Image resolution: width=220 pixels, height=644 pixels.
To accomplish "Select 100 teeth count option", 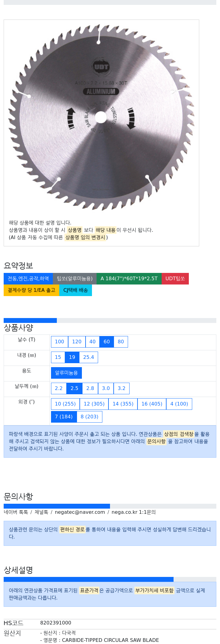I will pyautogui.click(x=60, y=342).
